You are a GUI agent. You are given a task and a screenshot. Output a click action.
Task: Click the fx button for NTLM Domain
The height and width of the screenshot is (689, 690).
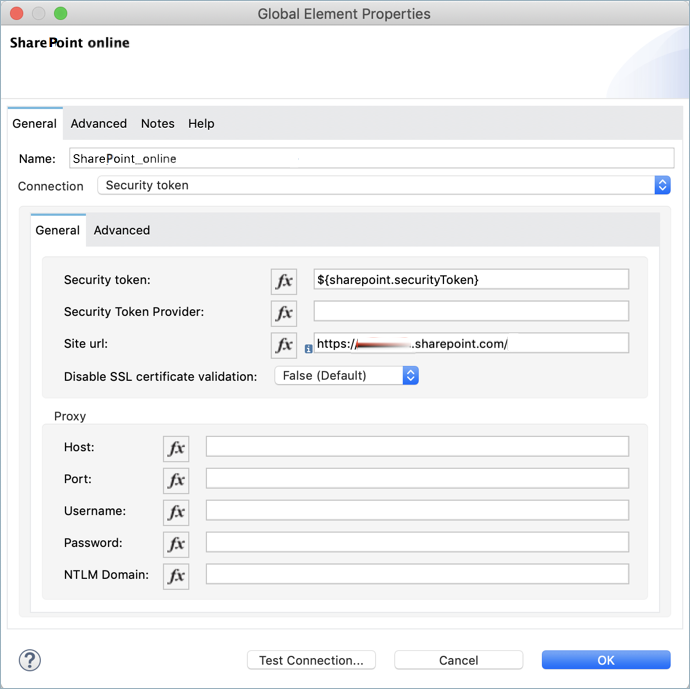point(176,576)
